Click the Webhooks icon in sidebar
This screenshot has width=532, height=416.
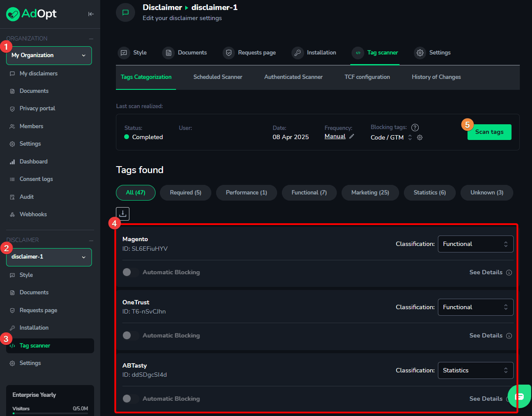tap(12, 215)
